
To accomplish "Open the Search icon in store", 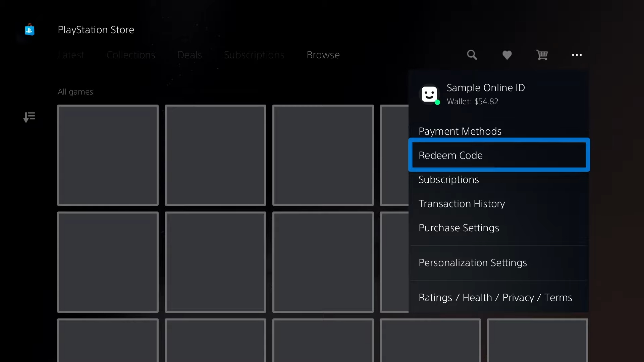I will coord(472,54).
